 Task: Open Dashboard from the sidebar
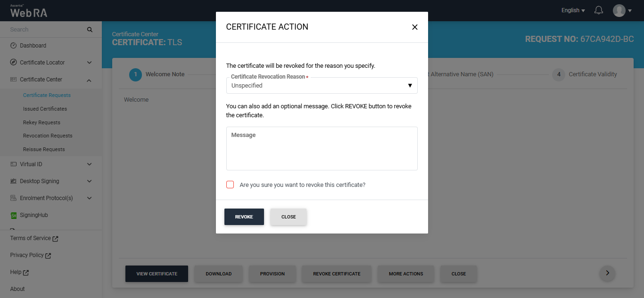(33, 46)
